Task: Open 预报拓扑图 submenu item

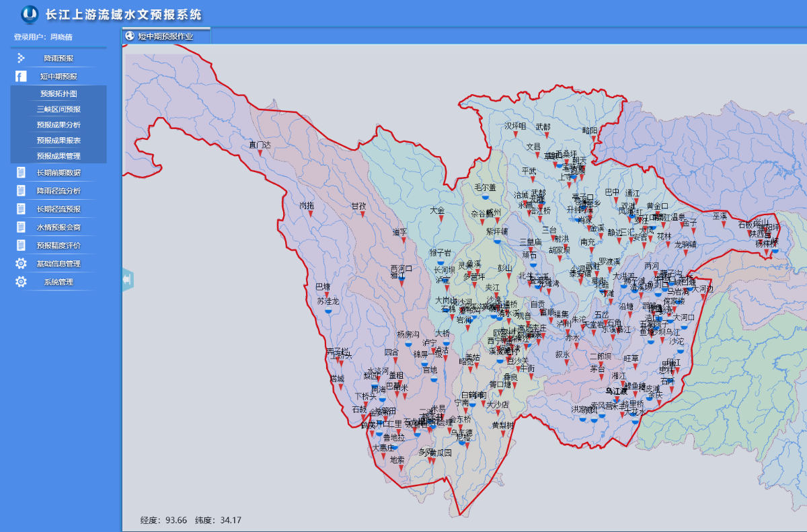Action: pos(59,93)
